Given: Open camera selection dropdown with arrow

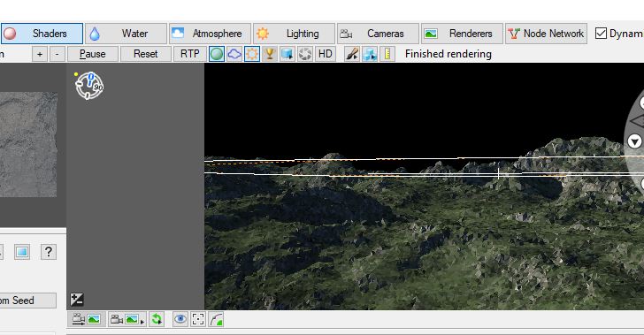Looking at the screenshot, I should [126, 319].
